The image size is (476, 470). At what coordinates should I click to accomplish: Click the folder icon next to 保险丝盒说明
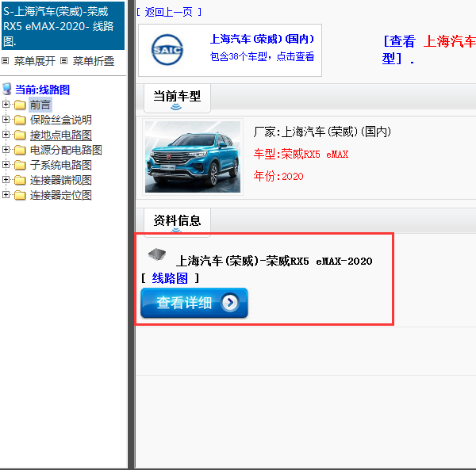click(x=20, y=120)
